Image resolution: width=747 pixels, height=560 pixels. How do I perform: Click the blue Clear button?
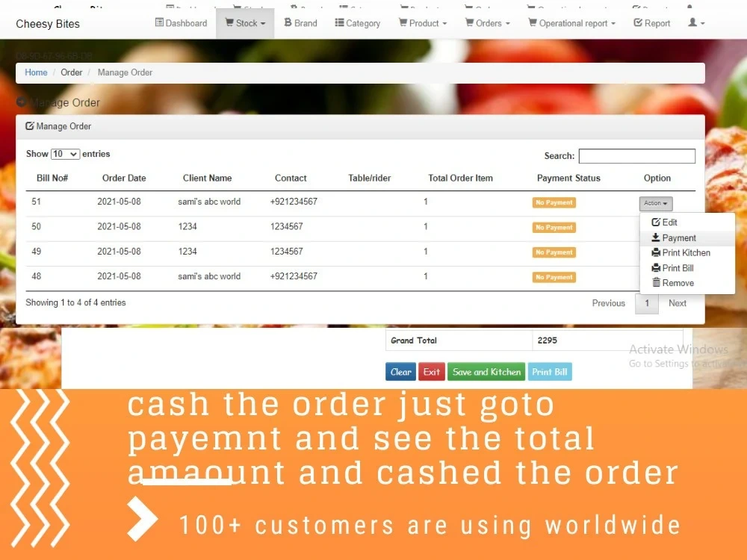coord(400,372)
